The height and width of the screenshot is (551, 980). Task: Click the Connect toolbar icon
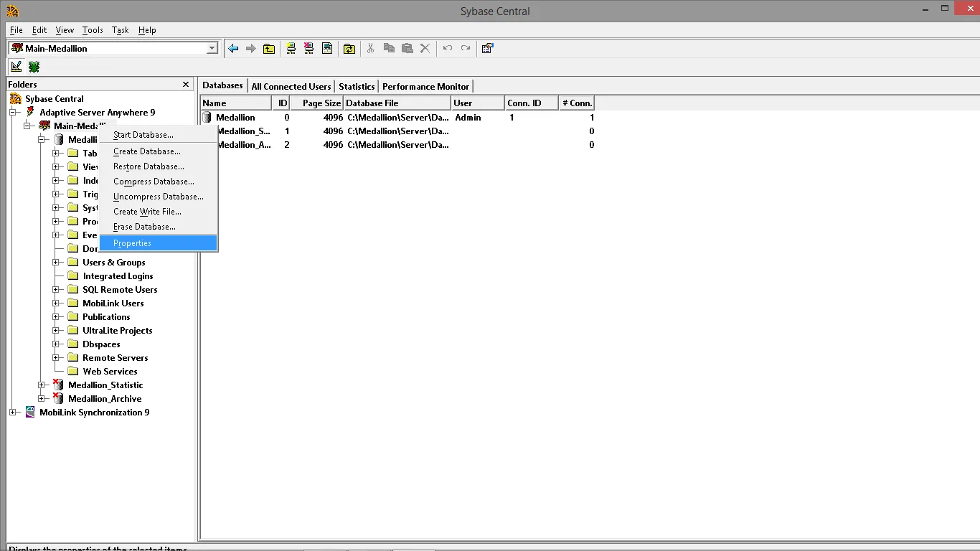point(291,49)
